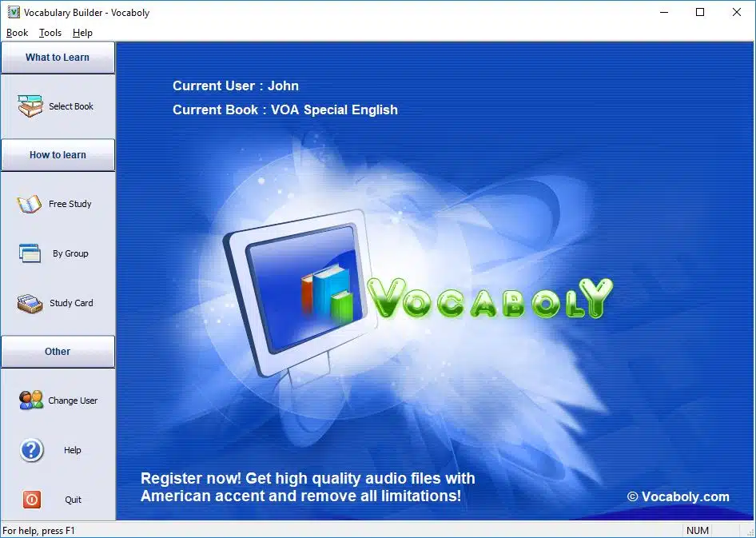The height and width of the screenshot is (538, 756).
Task: Maximize the Vocabulary Builder window
Action: [x=700, y=12]
